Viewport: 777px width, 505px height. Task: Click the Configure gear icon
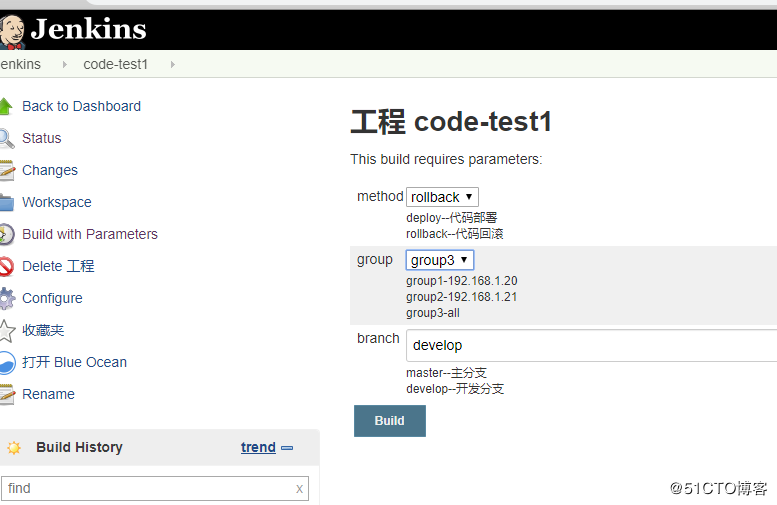(x=7, y=298)
